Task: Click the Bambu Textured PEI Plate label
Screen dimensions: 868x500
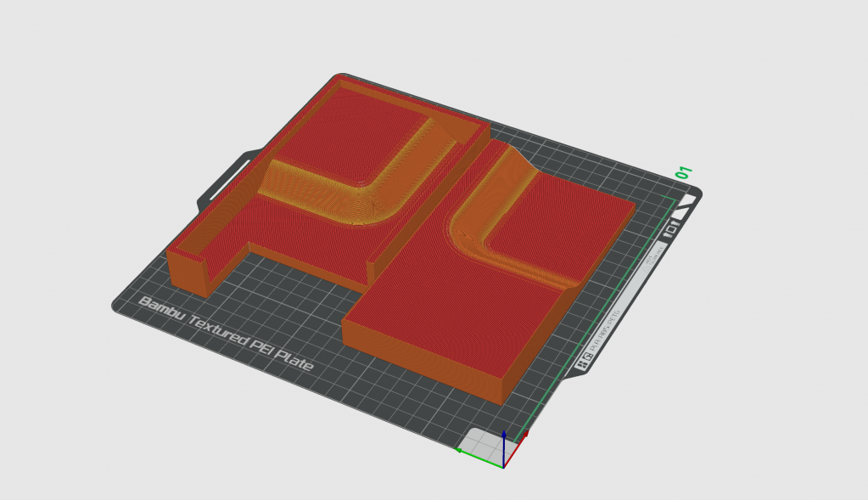Action: pyautogui.click(x=225, y=333)
